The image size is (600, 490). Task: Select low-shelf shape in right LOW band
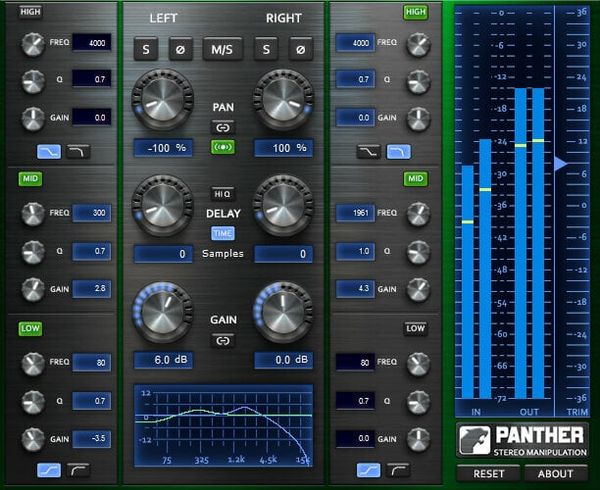[371, 469]
